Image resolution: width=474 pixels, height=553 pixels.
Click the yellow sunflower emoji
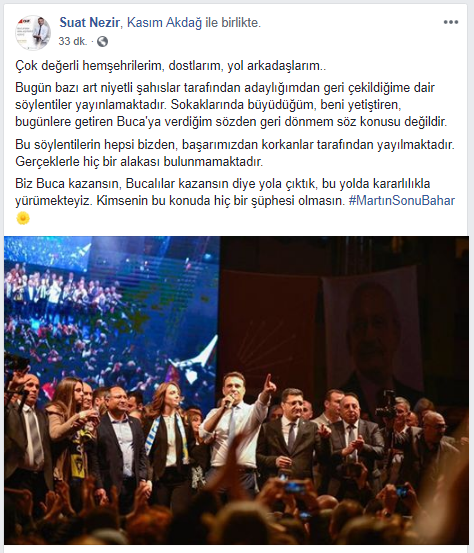23,218
